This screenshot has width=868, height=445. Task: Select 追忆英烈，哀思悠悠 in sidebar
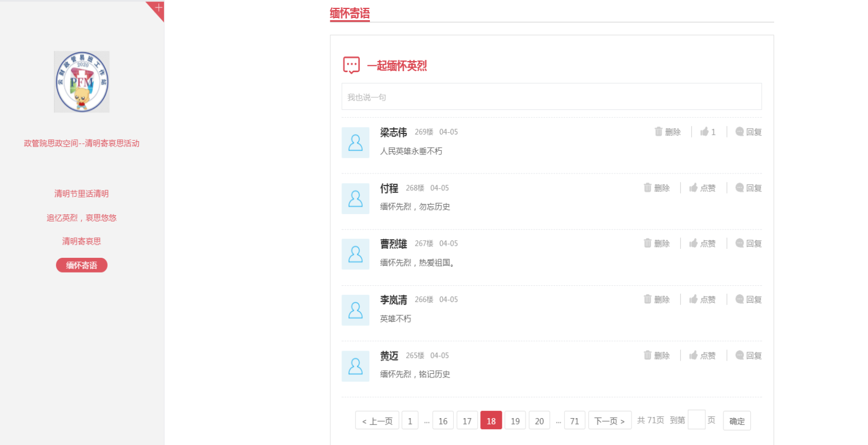(81, 218)
